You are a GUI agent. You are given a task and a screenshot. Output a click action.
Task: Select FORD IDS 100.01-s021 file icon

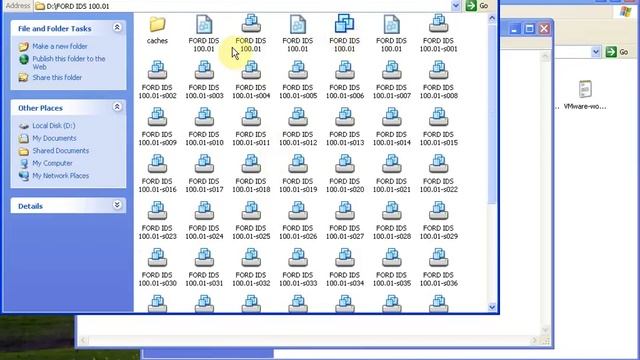pyautogui.click(x=392, y=164)
